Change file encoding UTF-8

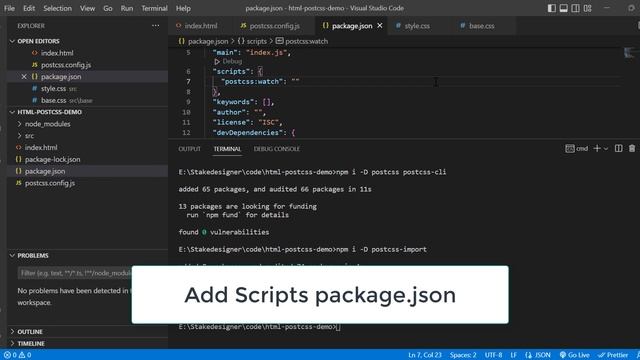pos(493,355)
